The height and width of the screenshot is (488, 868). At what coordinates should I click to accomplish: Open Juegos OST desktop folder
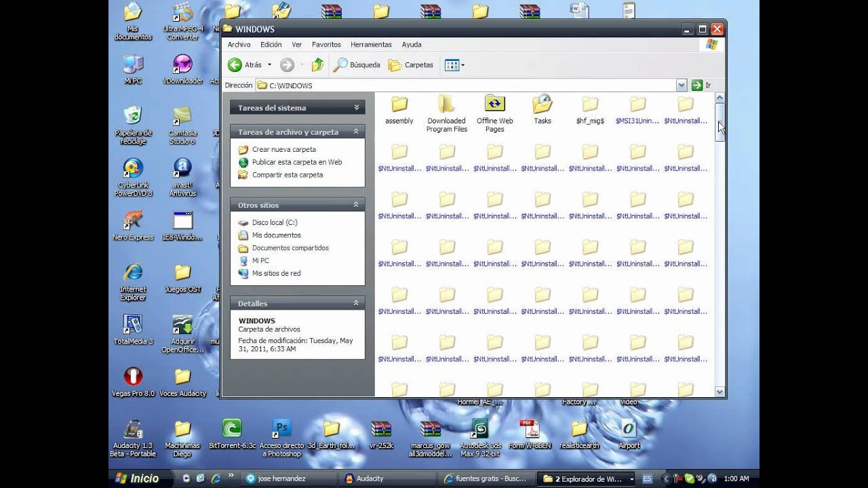coord(182,278)
